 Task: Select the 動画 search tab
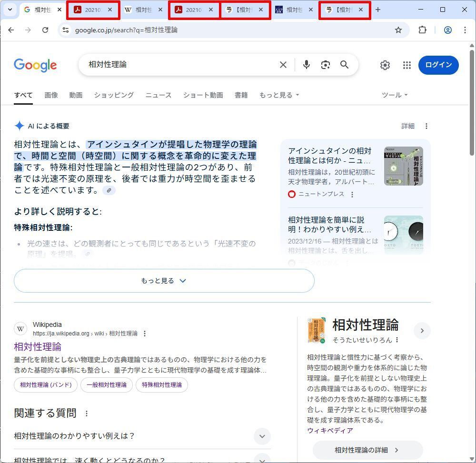(x=76, y=95)
